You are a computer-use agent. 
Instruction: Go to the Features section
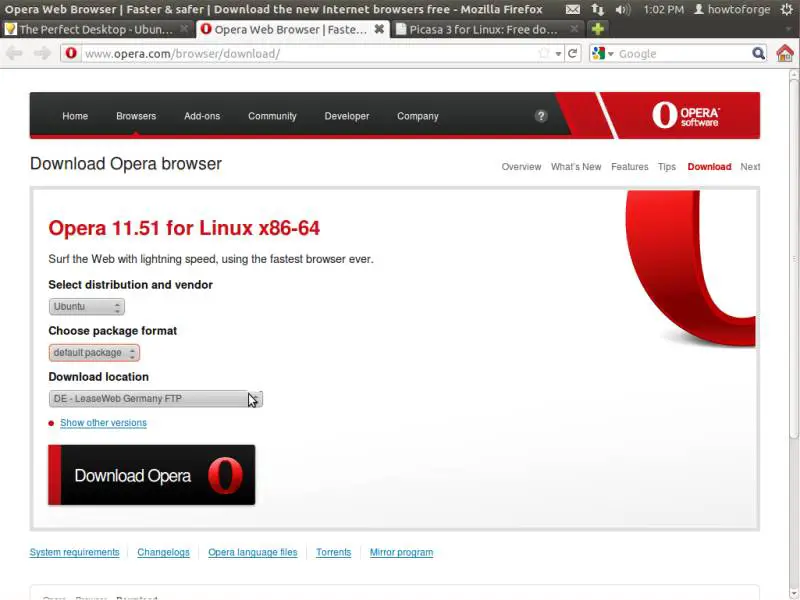coord(630,167)
